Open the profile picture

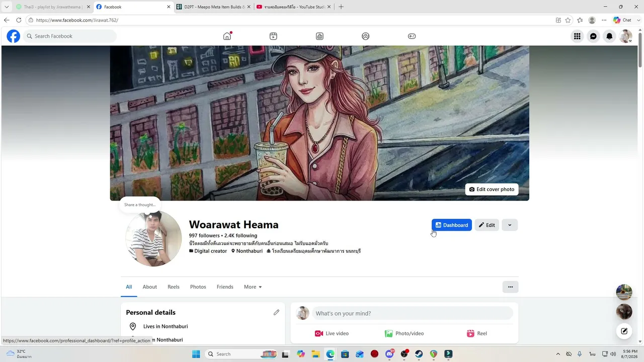point(153,238)
